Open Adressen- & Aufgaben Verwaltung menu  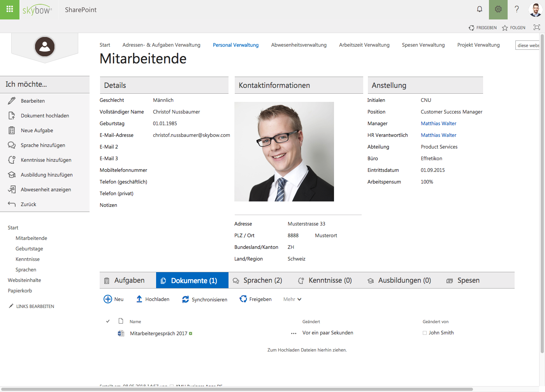point(161,45)
